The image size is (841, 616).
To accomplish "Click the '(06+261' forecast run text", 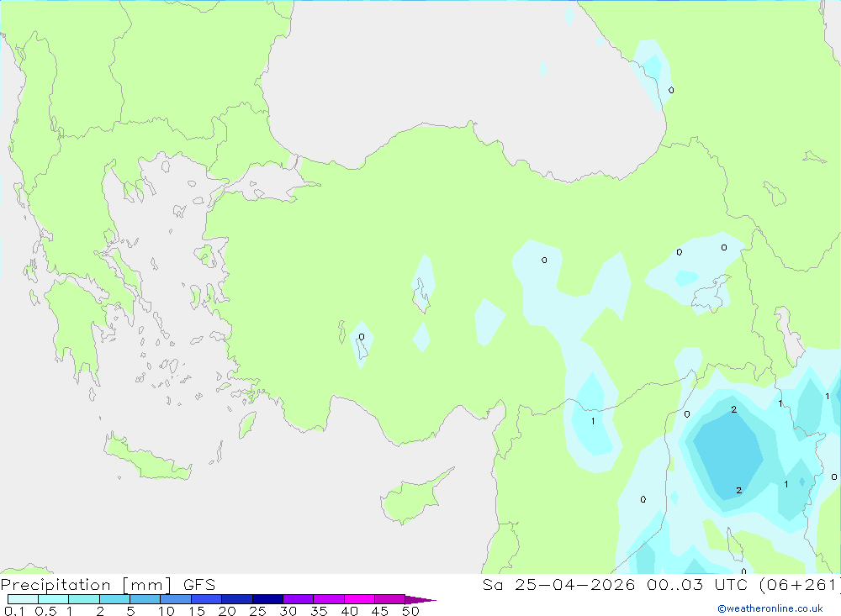I will 799,585.
